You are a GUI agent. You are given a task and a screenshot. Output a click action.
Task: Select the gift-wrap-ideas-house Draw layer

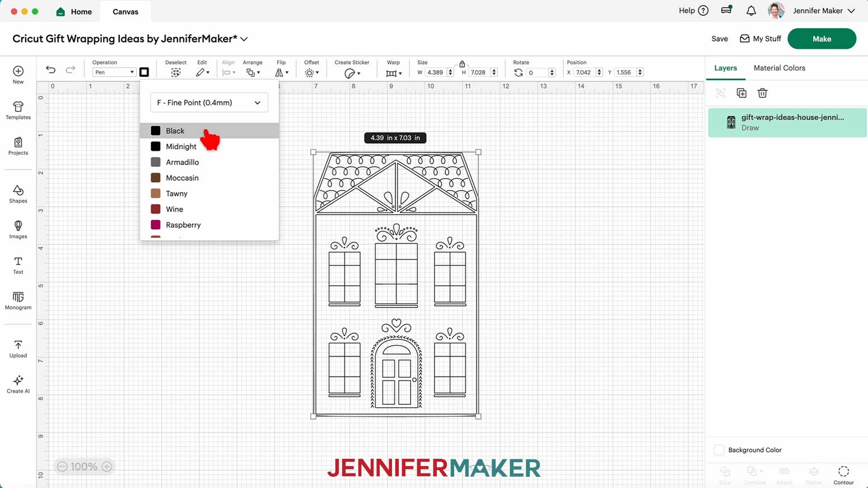pos(787,123)
